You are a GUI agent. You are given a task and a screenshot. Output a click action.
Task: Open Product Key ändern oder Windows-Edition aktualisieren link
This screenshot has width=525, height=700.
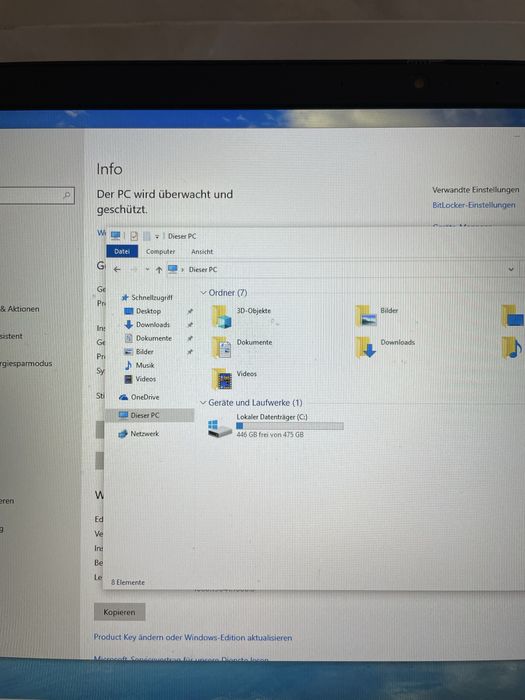(193, 638)
